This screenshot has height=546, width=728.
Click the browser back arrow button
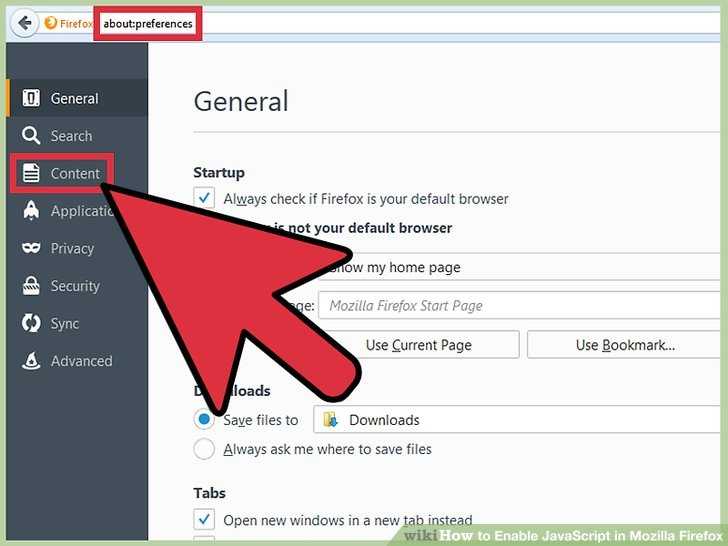pos(25,23)
